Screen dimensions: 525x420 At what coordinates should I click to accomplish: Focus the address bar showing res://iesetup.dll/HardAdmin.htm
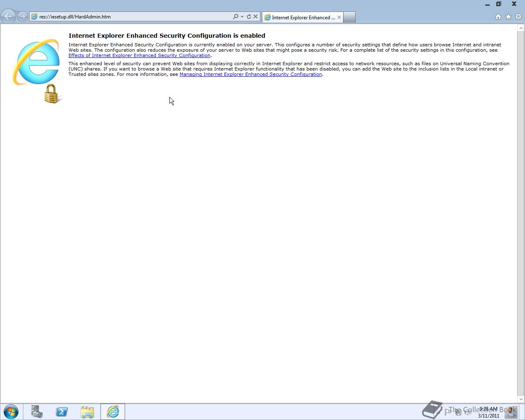coord(130,17)
